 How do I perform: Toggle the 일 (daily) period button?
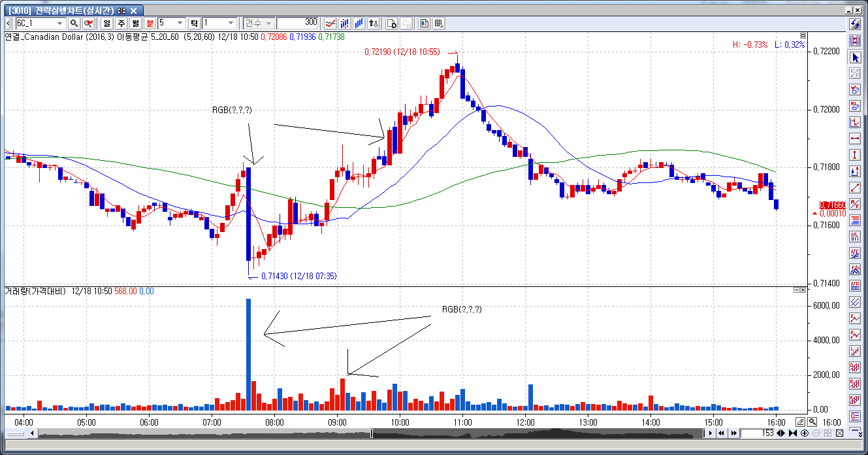point(106,24)
